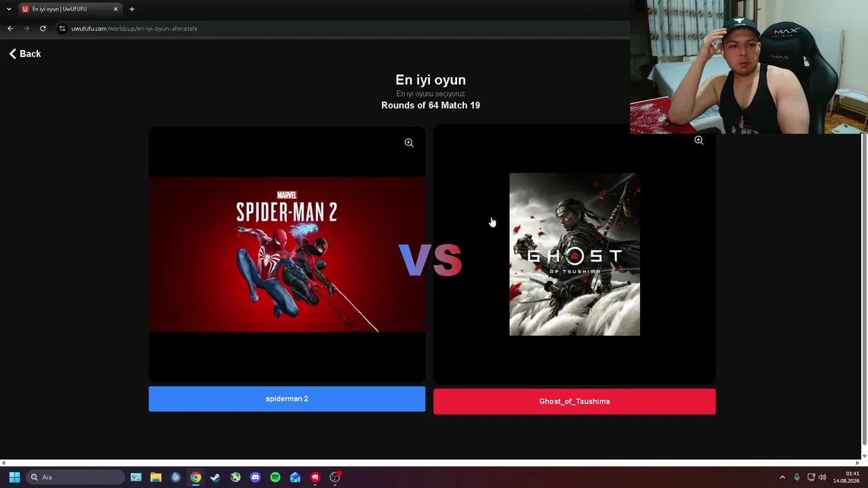Go back using the Back link

pyautogui.click(x=25, y=54)
